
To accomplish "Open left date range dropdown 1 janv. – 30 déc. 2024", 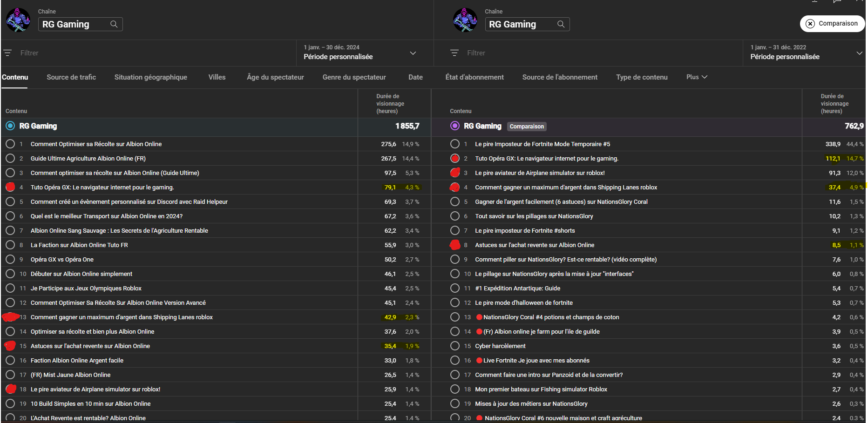I will tap(364, 53).
